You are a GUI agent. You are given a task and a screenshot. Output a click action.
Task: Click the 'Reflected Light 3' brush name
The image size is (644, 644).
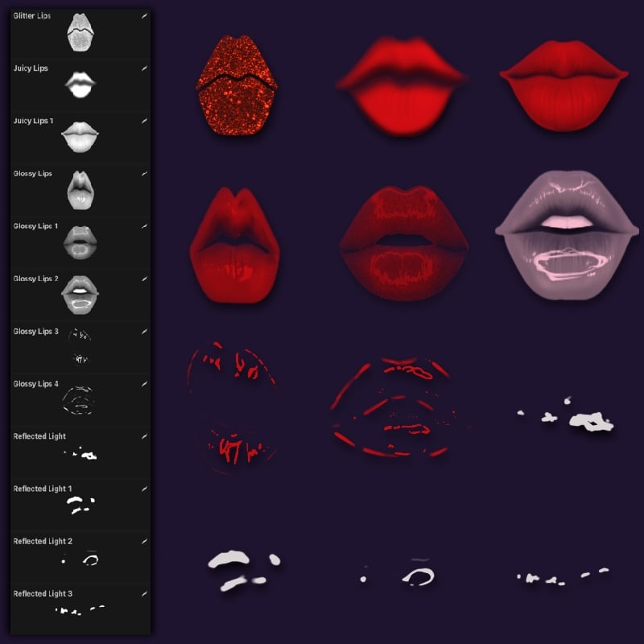pos(43,594)
